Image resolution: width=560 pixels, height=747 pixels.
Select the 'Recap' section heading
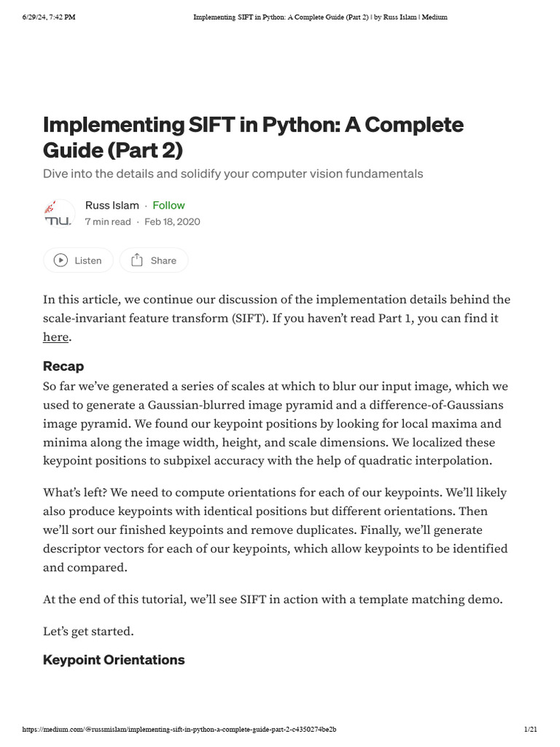(63, 366)
